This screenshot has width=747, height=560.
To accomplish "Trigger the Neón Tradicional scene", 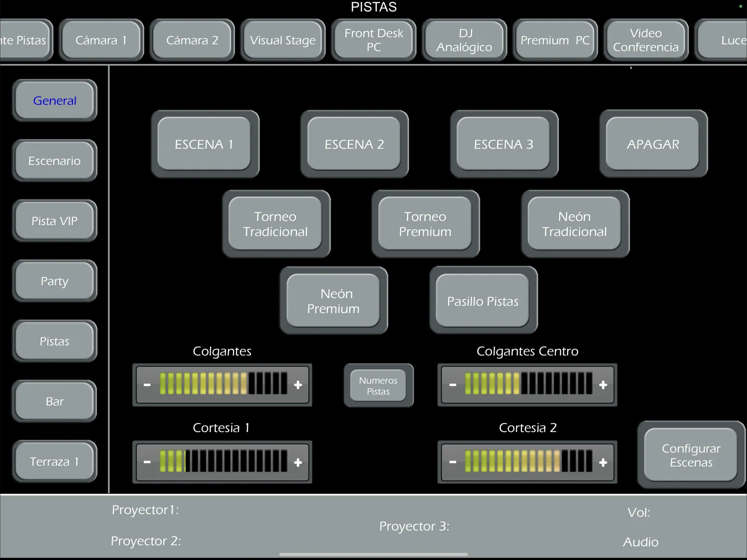I will 574,224.
